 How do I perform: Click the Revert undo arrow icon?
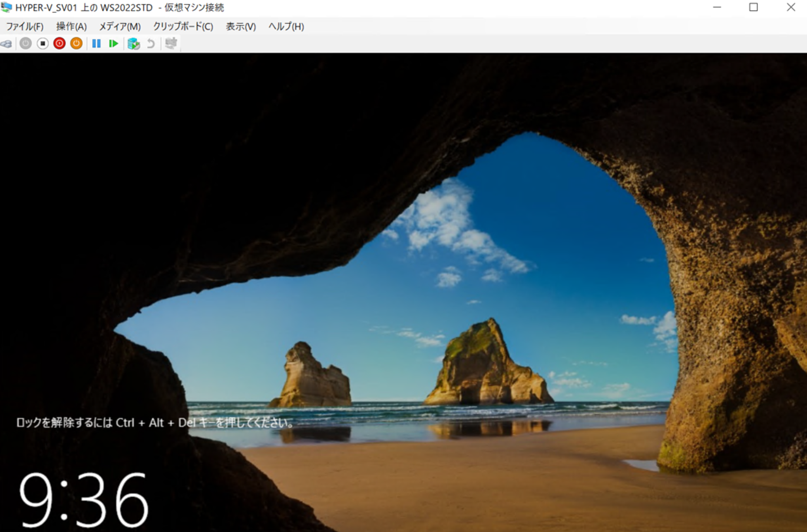[151, 43]
